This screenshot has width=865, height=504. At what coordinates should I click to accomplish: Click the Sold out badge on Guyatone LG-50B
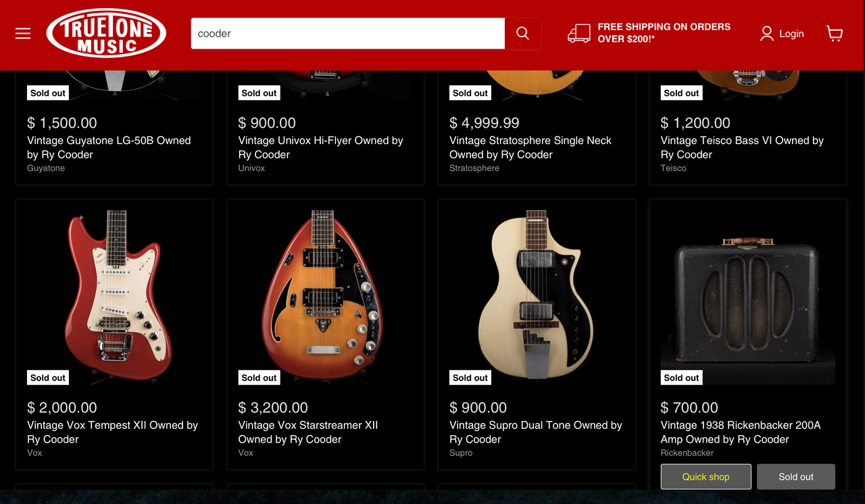48,93
